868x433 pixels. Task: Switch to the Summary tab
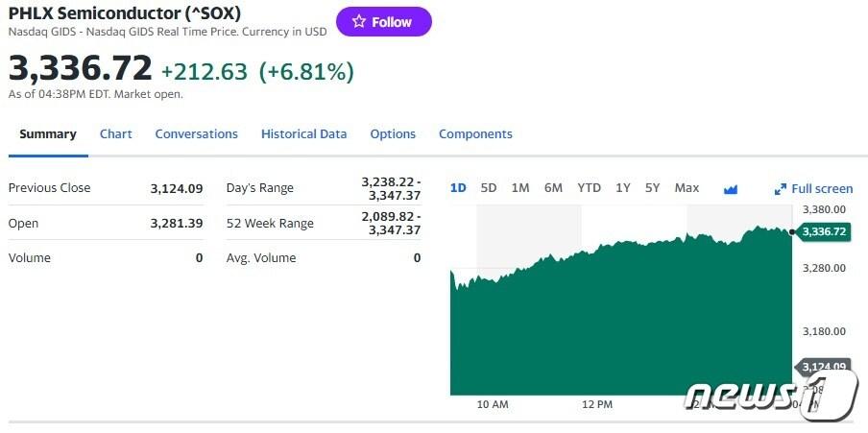(x=48, y=134)
